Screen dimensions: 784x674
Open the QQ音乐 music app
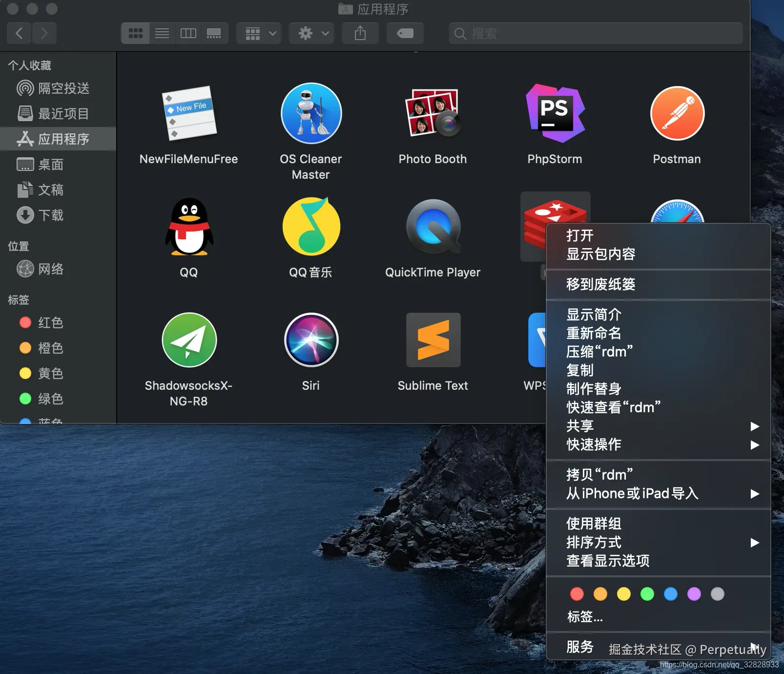(311, 227)
